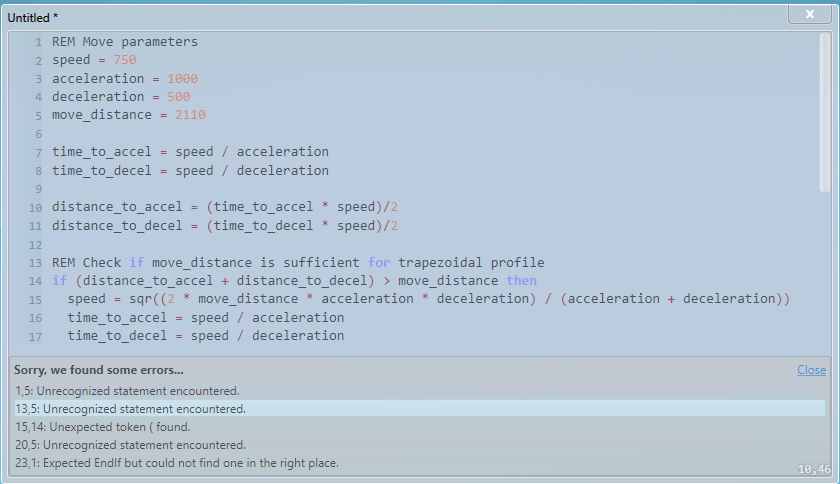Click the 'then' keyword on line 14

click(x=521, y=281)
